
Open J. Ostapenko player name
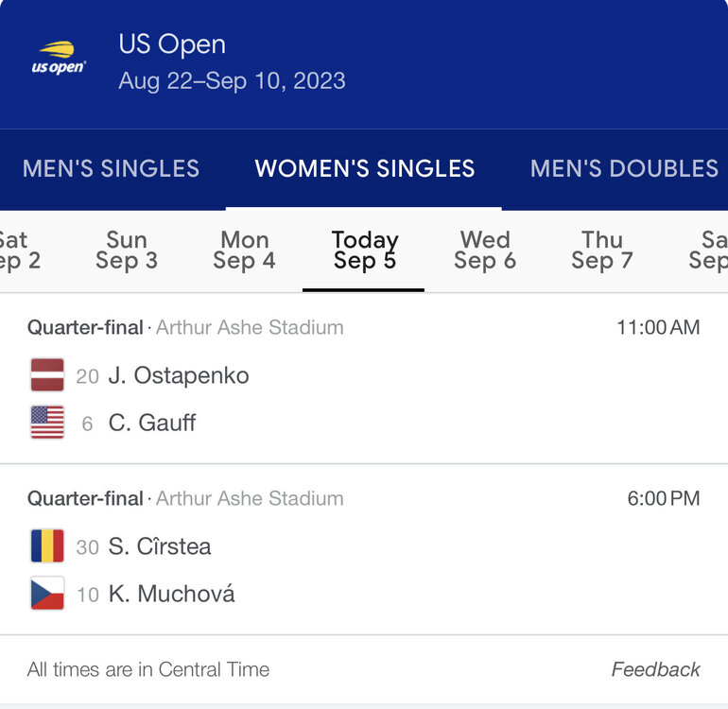(x=179, y=375)
